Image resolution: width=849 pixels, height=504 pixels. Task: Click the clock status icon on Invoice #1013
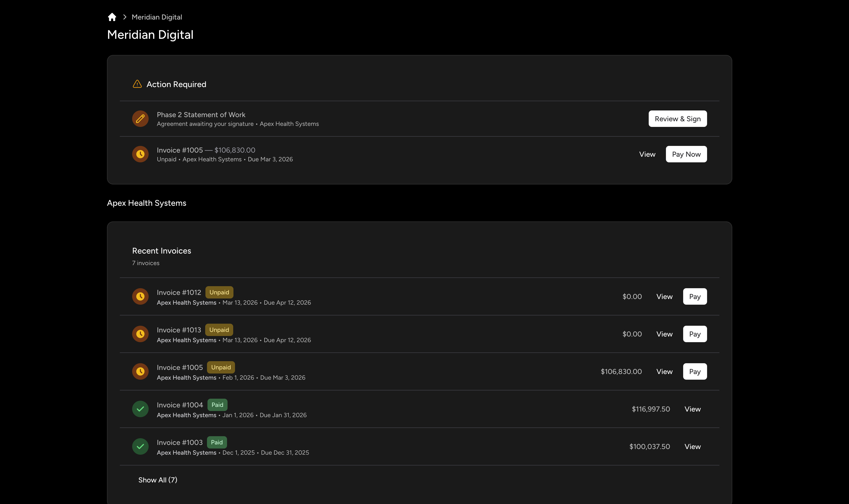[x=140, y=334]
